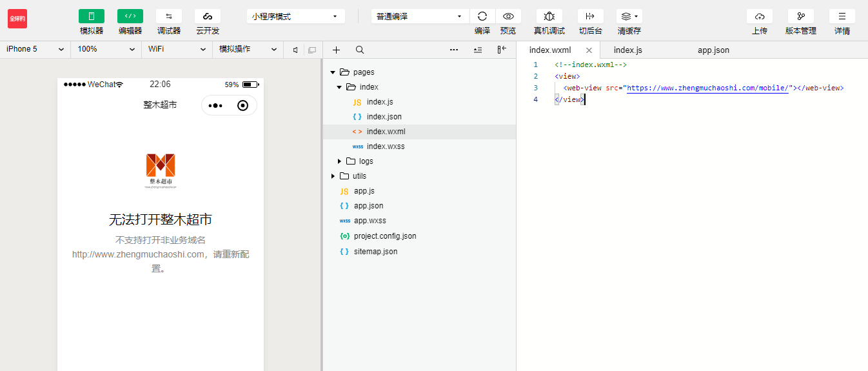The image size is (868, 371).
Task: Open version management (版本管理)
Action: click(x=801, y=16)
